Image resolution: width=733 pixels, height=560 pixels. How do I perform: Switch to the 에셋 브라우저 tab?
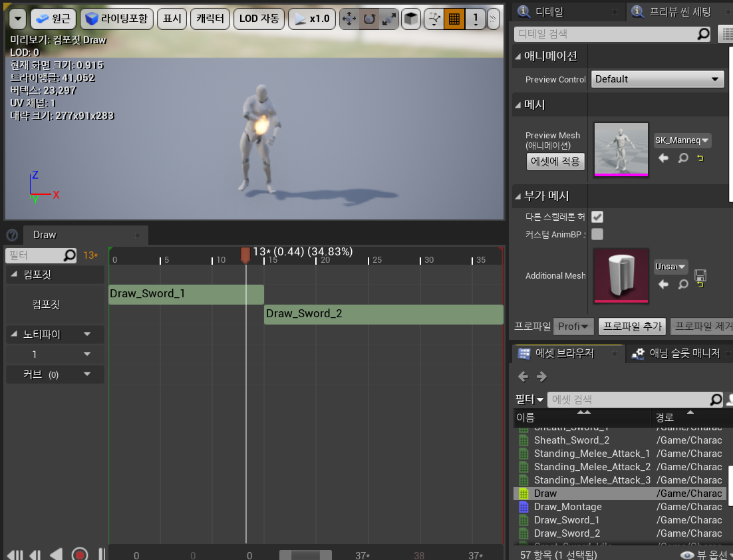pos(564,353)
